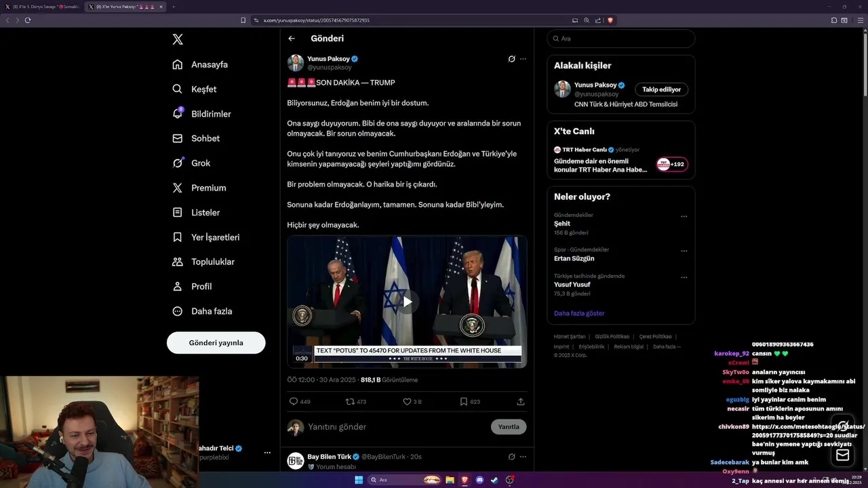Open the Şehit trending topic
This screenshot has height=488, width=868.
pyautogui.click(x=562, y=224)
